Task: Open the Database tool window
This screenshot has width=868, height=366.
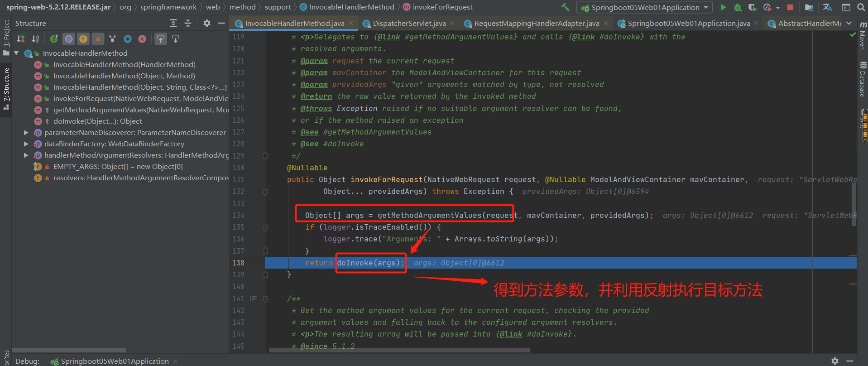Action: (862, 80)
